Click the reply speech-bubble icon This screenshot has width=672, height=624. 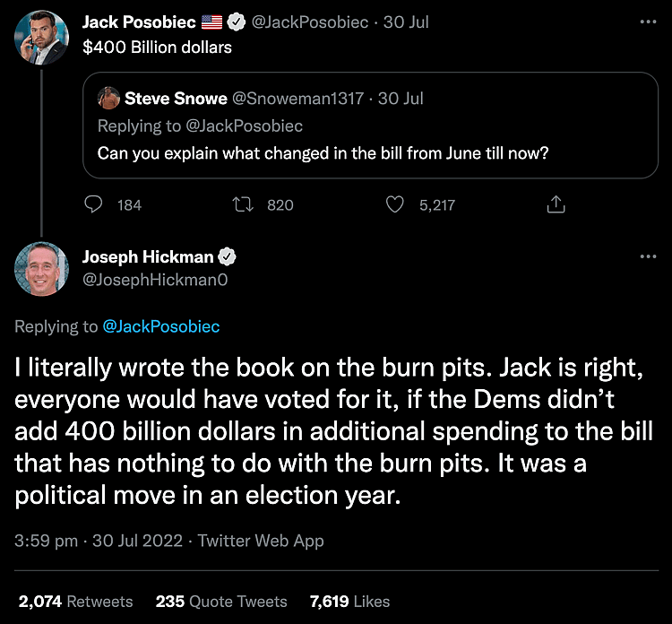coord(95,205)
